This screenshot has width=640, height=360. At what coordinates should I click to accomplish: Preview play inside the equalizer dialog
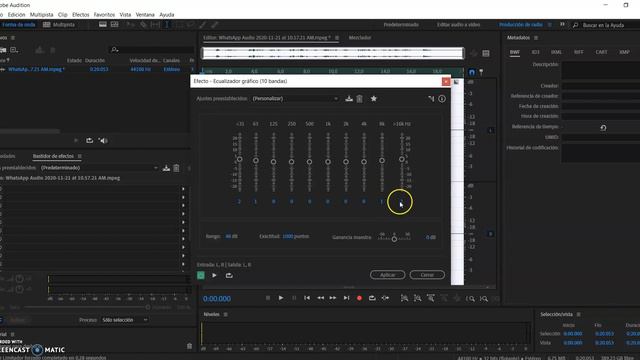tap(214, 276)
